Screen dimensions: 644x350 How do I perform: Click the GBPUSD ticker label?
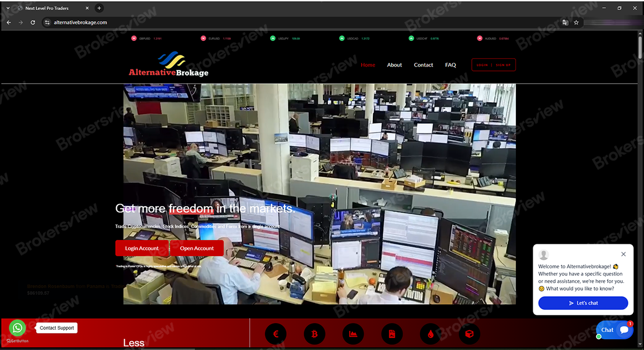(x=145, y=39)
